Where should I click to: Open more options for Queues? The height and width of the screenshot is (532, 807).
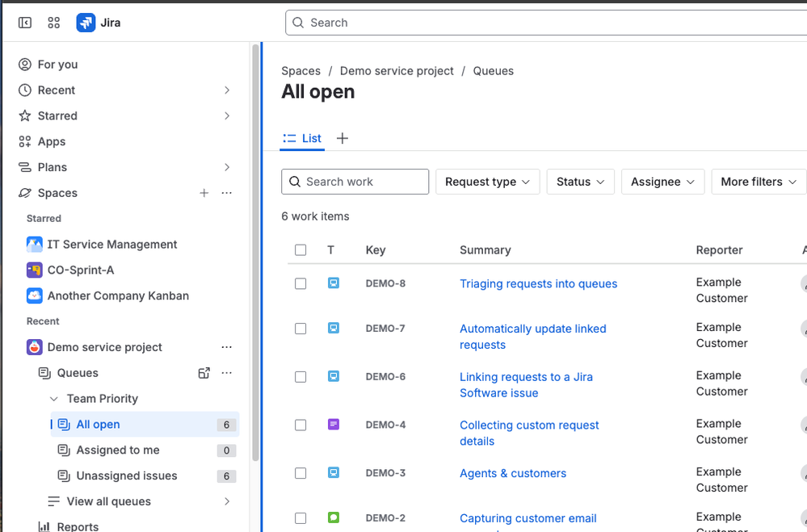(x=226, y=373)
